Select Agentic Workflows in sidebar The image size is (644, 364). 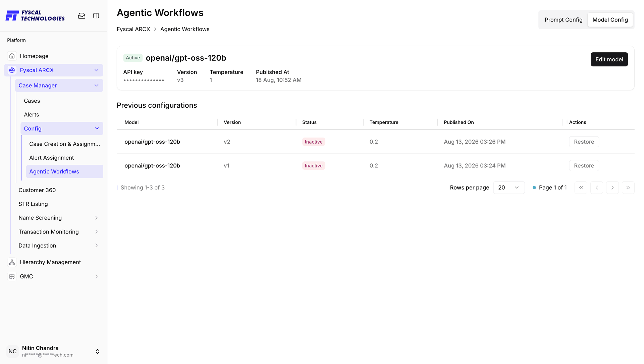click(64, 171)
